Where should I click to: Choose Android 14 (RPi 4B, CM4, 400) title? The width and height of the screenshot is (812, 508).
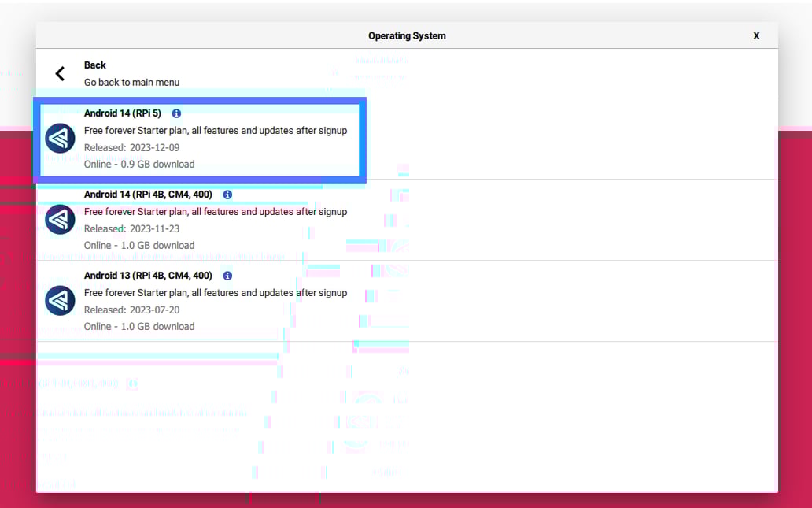pyautogui.click(x=148, y=195)
